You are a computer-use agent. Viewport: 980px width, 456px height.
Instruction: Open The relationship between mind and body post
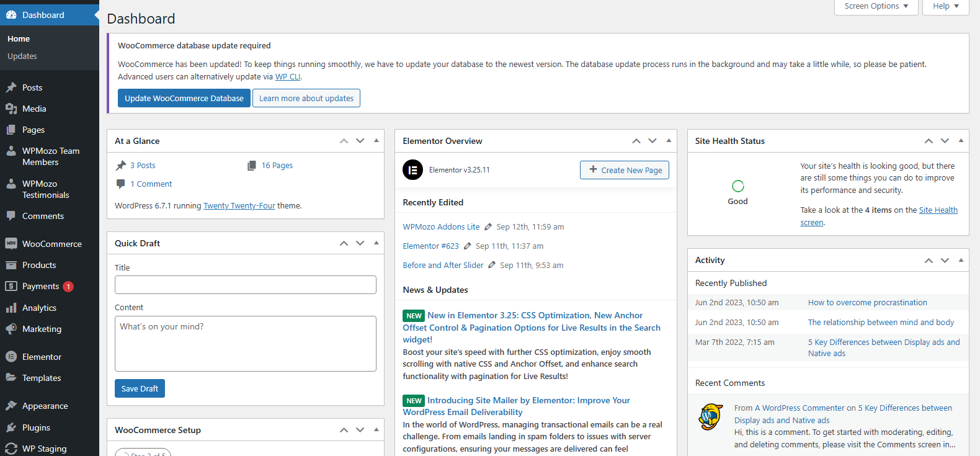point(881,323)
